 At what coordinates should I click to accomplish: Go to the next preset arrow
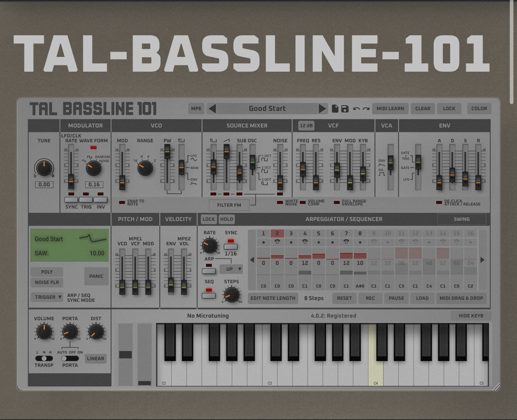[x=322, y=109]
